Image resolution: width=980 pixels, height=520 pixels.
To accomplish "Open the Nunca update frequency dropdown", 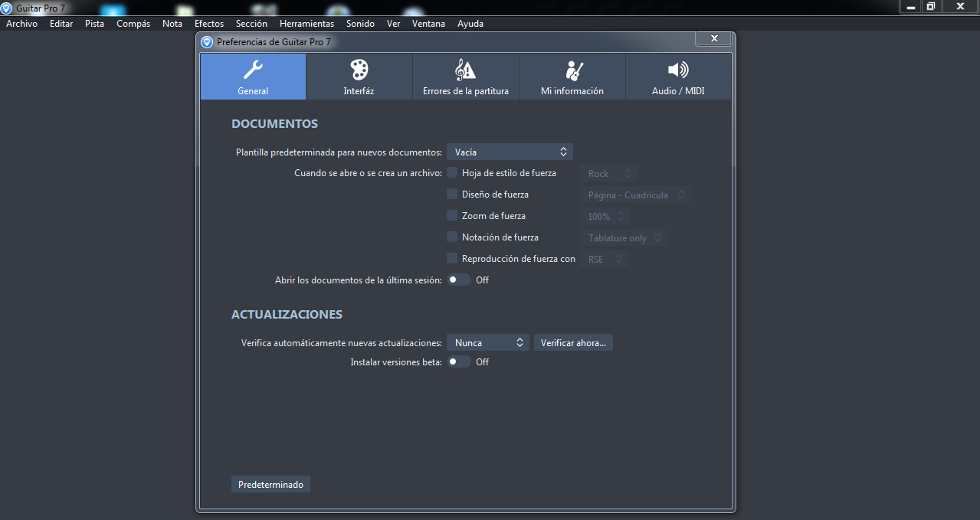I will pos(488,342).
